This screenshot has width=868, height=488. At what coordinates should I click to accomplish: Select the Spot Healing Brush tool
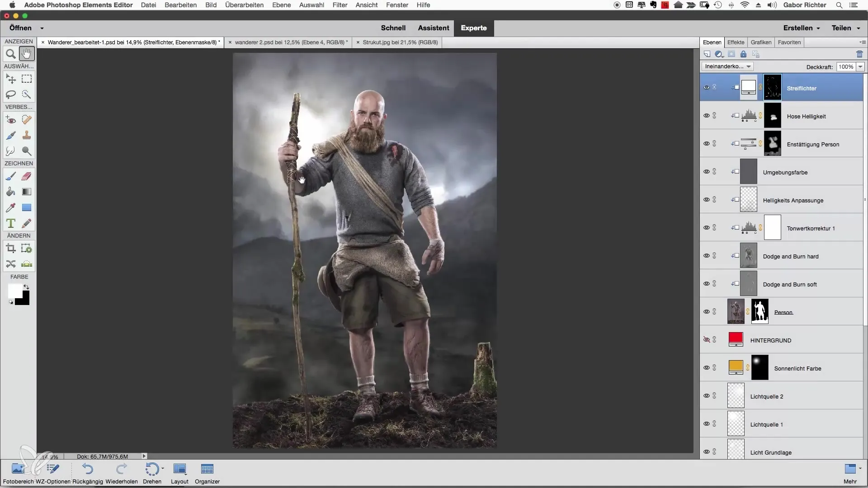[x=27, y=120]
